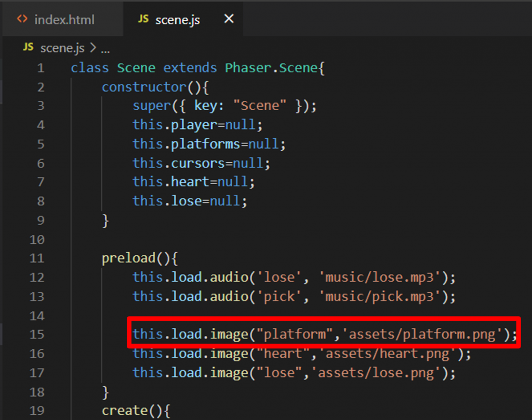This screenshot has height=420, width=532.
Task: Click line number 14 in the gutter
Action: pyautogui.click(x=37, y=316)
